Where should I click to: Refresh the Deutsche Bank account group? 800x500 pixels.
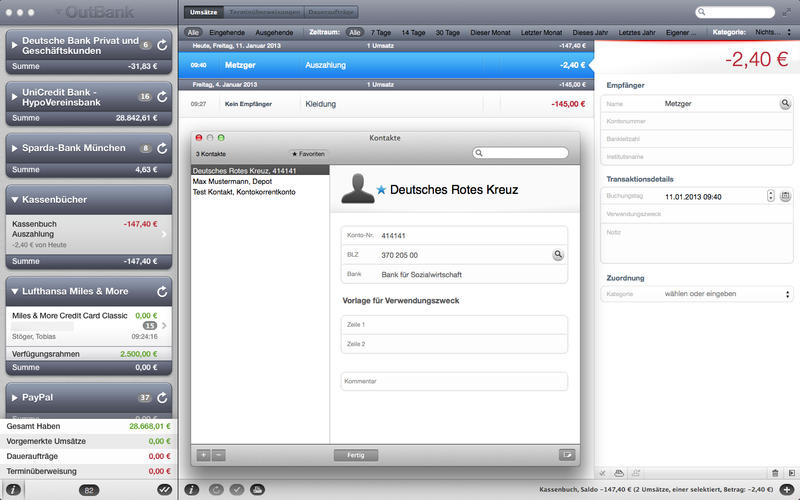coord(162,45)
